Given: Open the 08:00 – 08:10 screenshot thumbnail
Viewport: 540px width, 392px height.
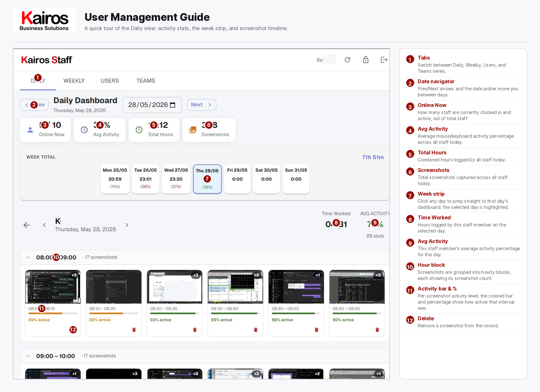Looking at the screenshot, I should tap(53, 287).
